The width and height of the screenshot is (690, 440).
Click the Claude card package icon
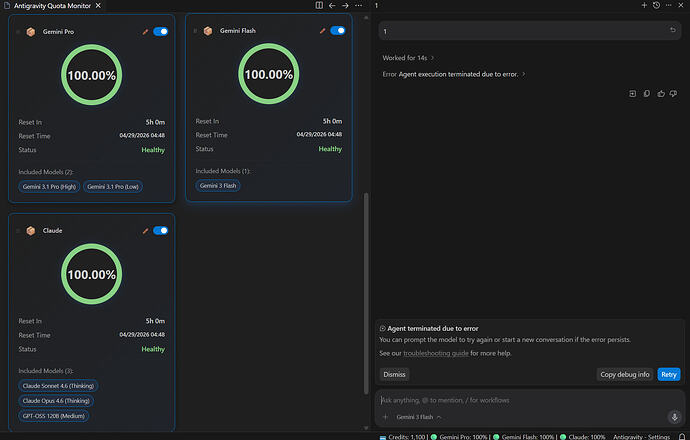tap(31, 231)
